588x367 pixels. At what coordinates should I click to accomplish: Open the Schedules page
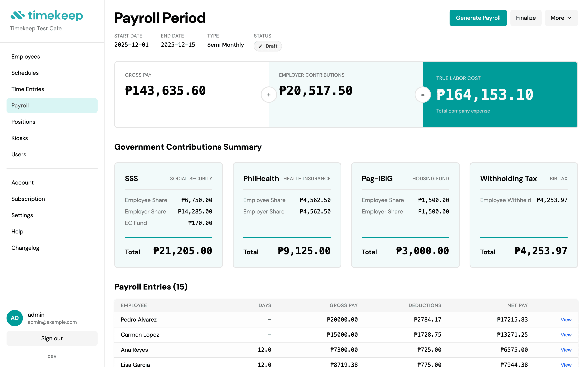[x=25, y=73]
